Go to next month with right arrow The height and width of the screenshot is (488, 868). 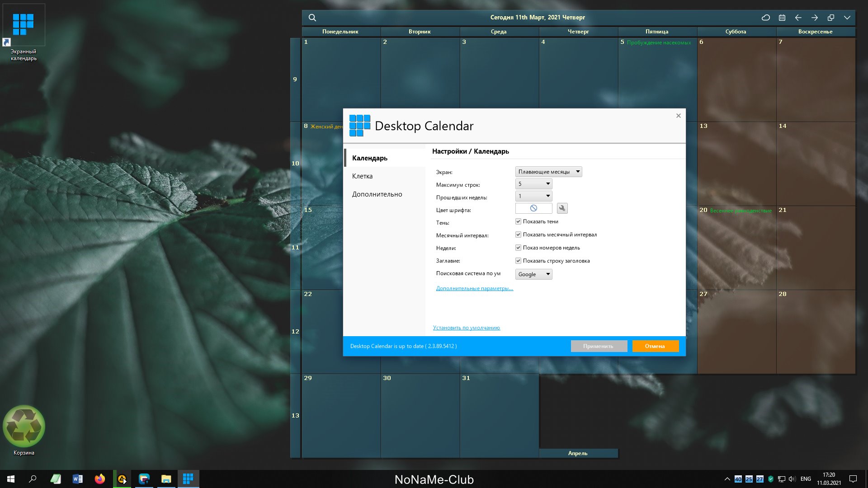(x=815, y=18)
